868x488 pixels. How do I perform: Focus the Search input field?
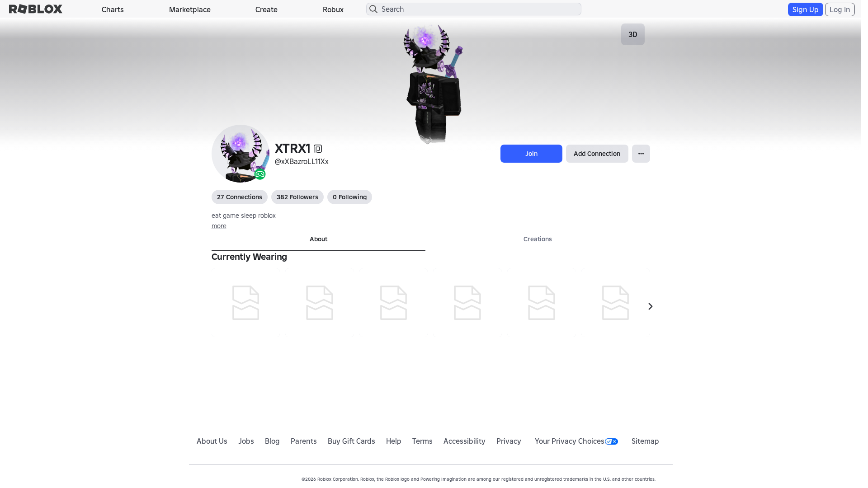(x=474, y=9)
